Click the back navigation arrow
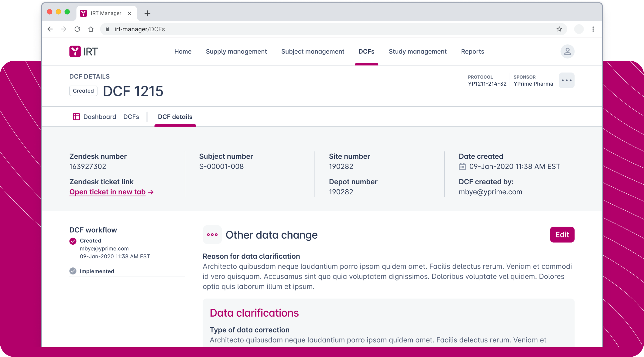This screenshot has width=644, height=357. point(50,29)
